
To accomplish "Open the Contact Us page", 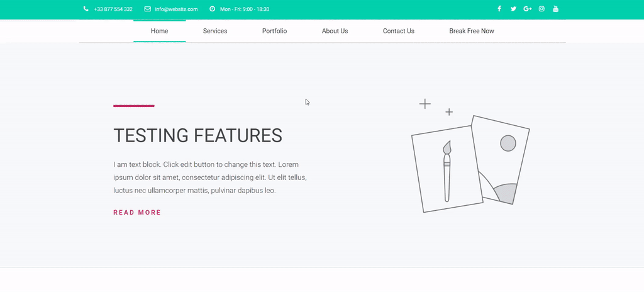I will (x=398, y=31).
